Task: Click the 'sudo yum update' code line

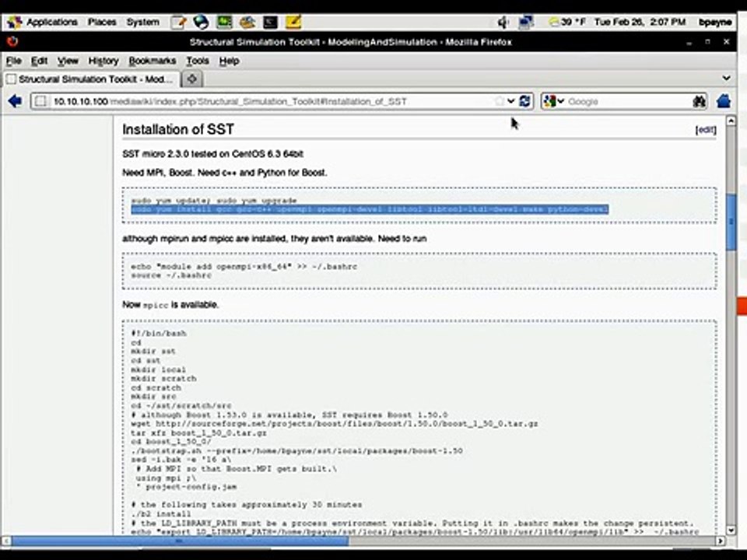Action: [x=214, y=201]
